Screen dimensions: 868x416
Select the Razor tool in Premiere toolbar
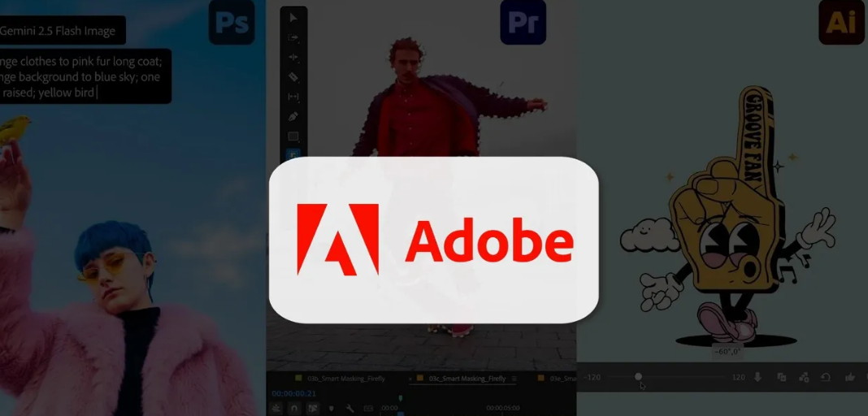293,77
